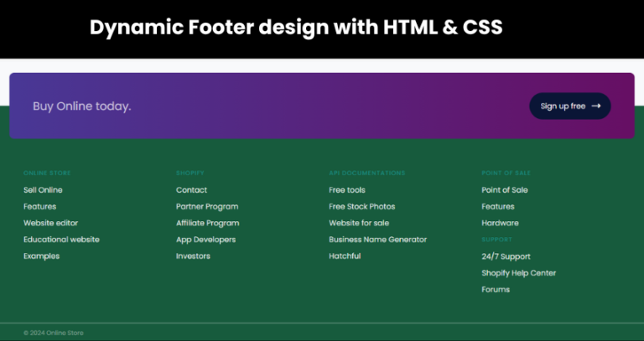Click the © 2024 Online Store copyright text

[54, 333]
